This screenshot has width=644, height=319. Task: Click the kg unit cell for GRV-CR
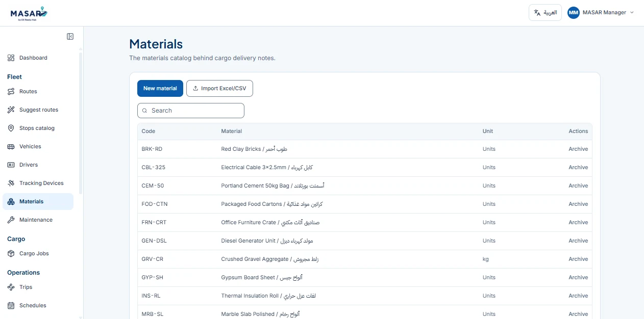486,259
